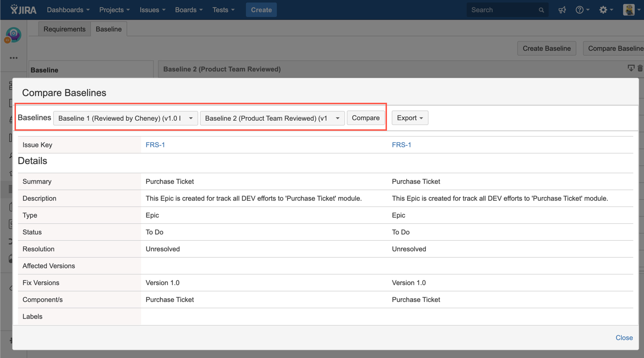Click the sidebar ellipsis more icon
This screenshot has height=358, width=644.
[14, 58]
